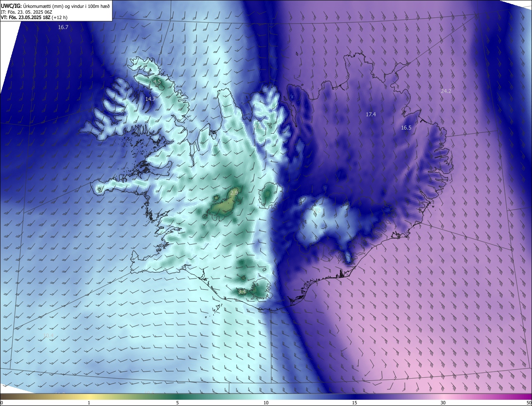Click the 14.7 value label

pos(150,99)
